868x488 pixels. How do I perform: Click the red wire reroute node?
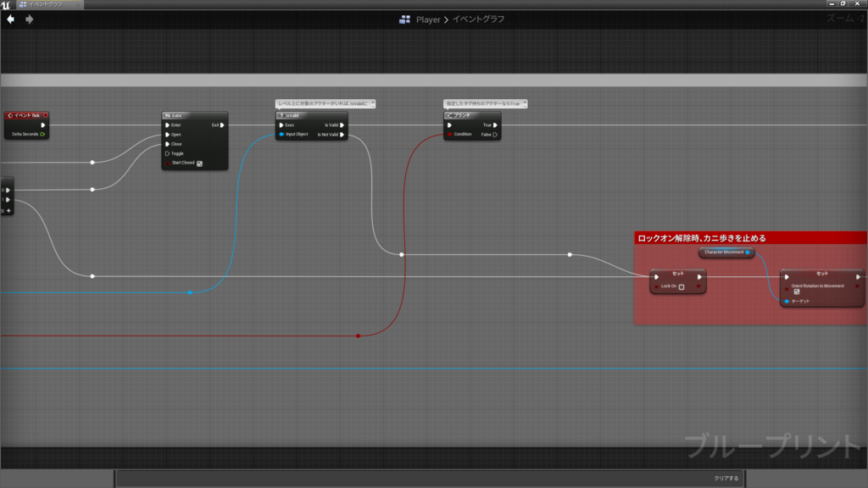(x=359, y=335)
